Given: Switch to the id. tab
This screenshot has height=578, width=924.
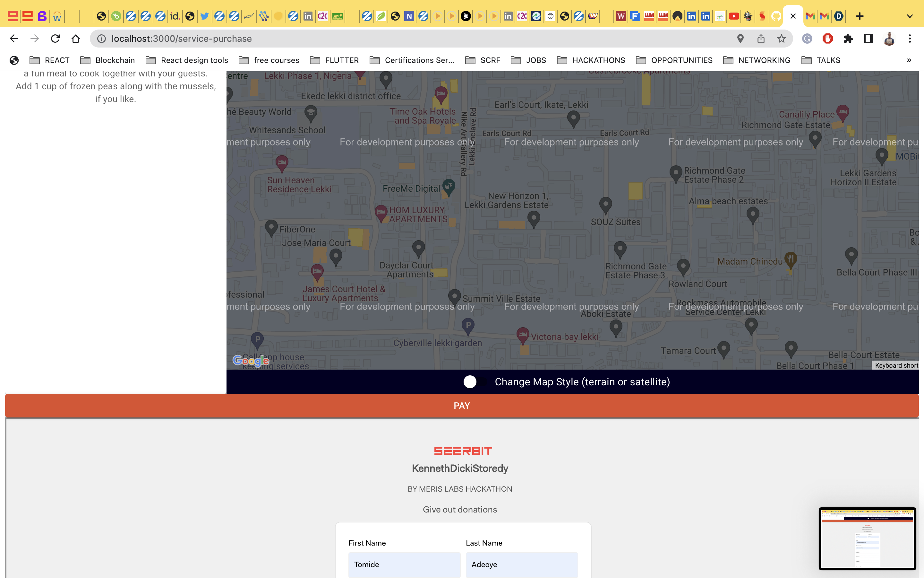Looking at the screenshot, I should click(x=175, y=16).
